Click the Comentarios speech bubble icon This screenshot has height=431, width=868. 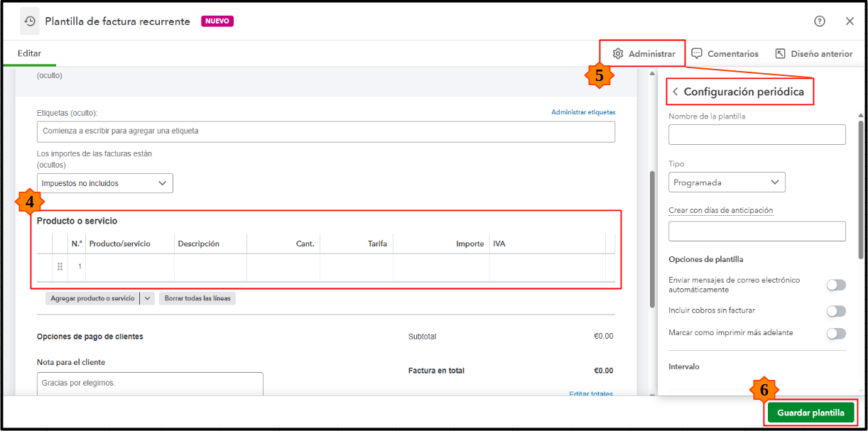tap(697, 54)
